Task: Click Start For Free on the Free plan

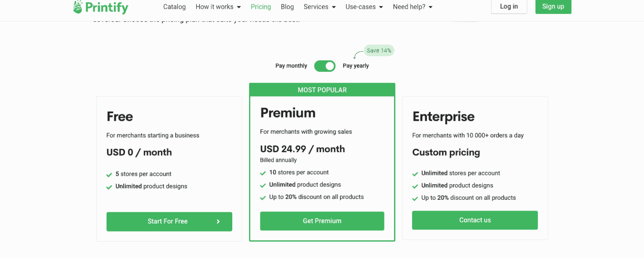Action: point(169,222)
